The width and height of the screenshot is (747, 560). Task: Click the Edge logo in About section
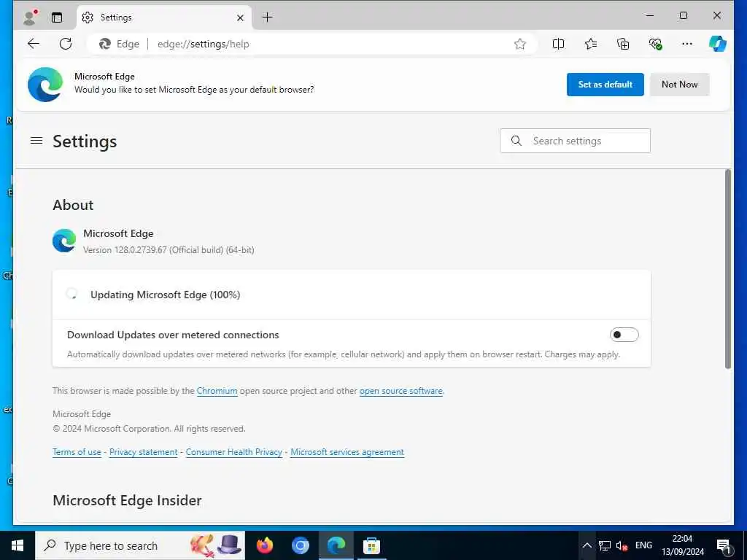pos(64,241)
